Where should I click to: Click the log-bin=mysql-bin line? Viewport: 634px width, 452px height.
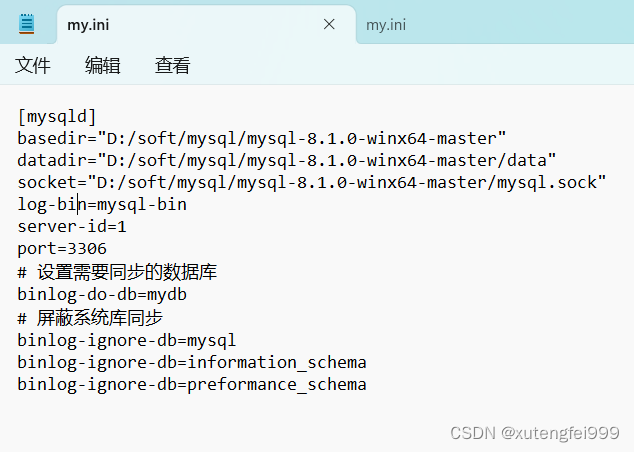[x=102, y=204]
